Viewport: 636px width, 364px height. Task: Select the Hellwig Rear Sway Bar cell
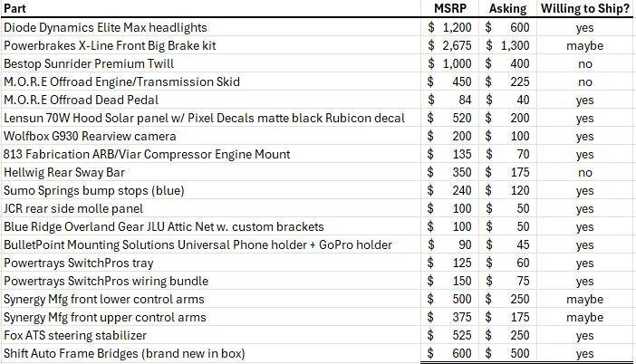click(x=210, y=172)
